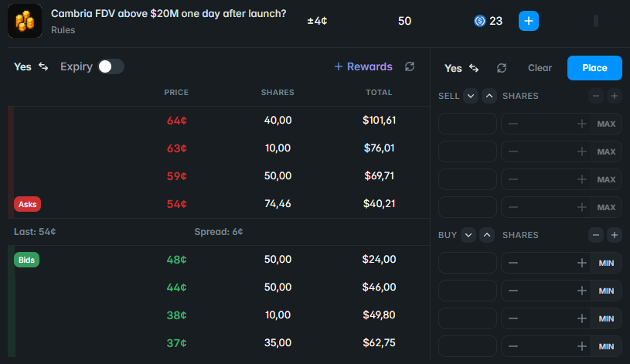Select the 48¢ bid price

point(177,260)
